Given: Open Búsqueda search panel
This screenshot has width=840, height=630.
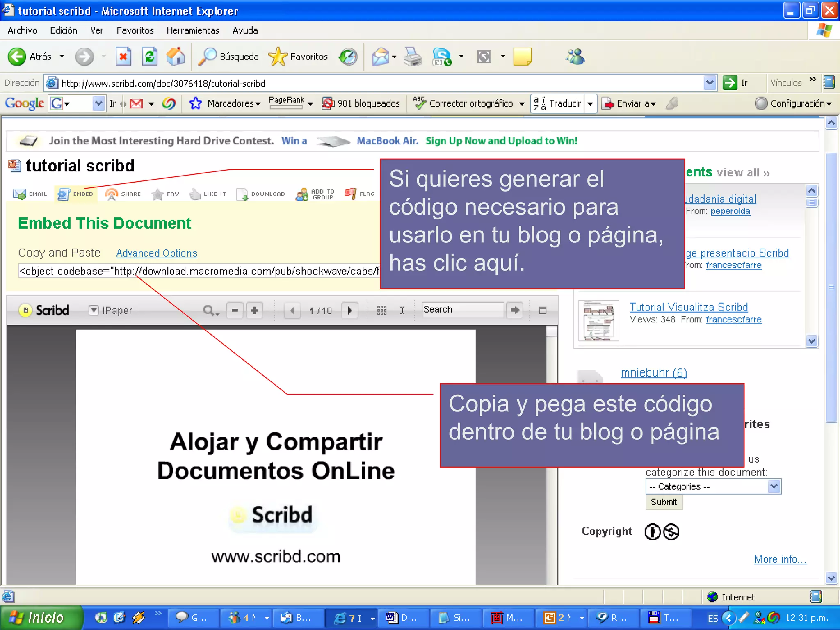Looking at the screenshot, I should click(x=228, y=57).
